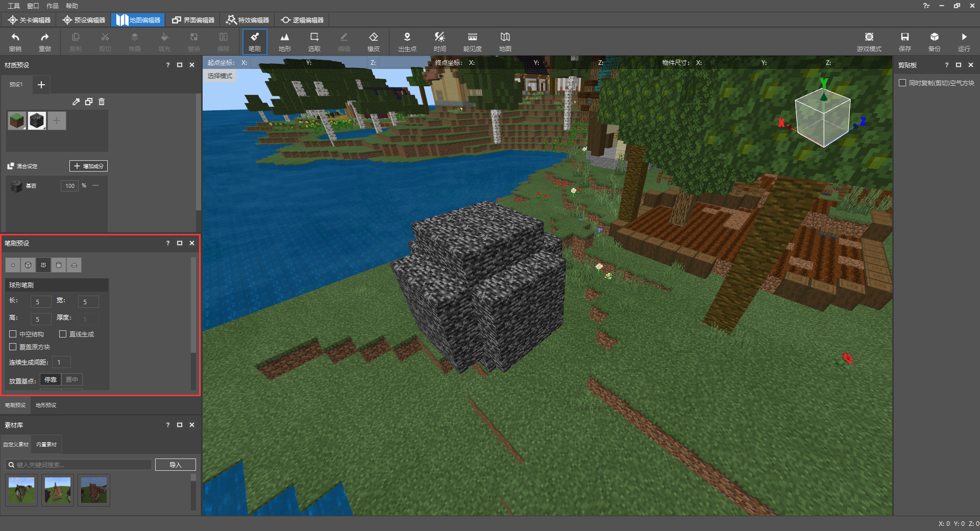Screen dimensions: 980x531
Task: Select the cube brush shape
Action: pos(28,265)
